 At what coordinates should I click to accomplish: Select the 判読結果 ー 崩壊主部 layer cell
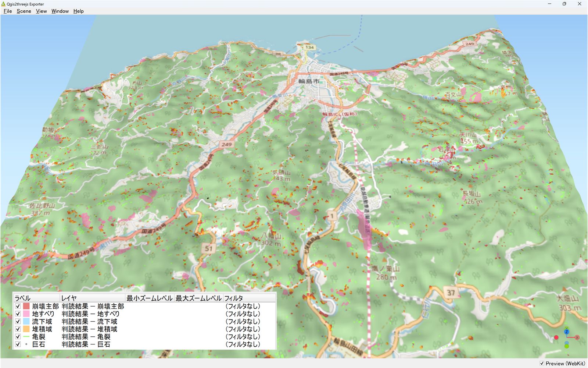tap(93, 306)
